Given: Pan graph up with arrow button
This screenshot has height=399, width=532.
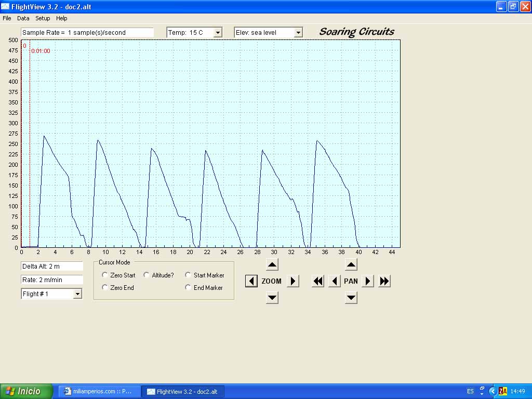Looking at the screenshot, I should point(351,264).
